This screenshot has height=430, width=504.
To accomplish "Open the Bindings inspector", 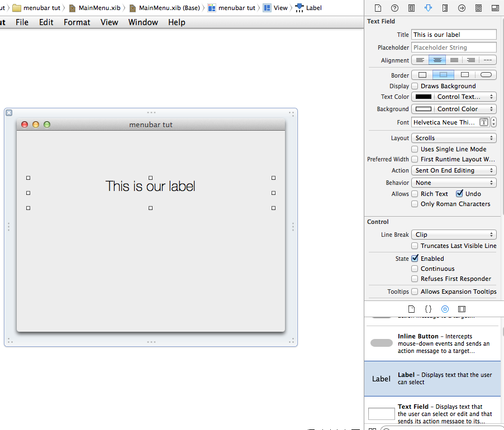I will 478,8.
